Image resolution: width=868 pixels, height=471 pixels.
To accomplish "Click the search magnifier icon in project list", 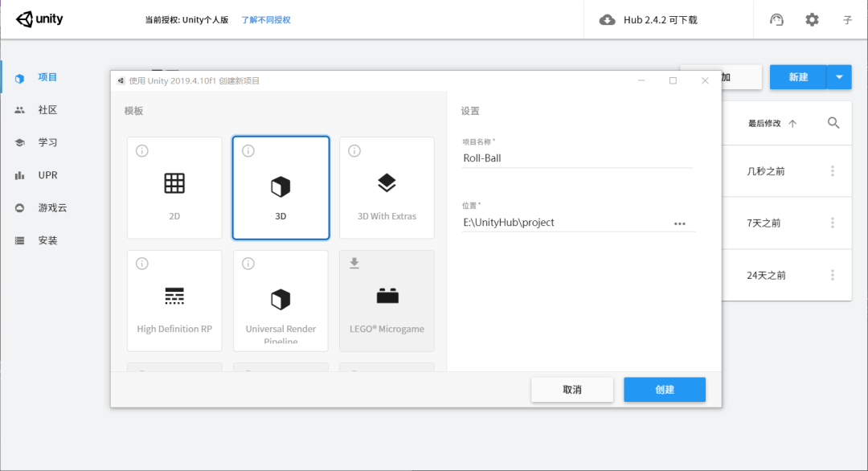I will click(833, 123).
